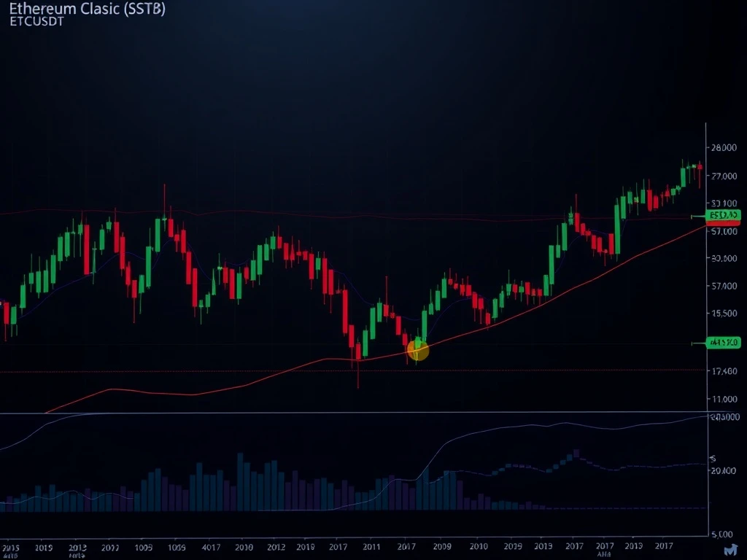Click the 15,500 price axis label
Image resolution: width=747 pixels, height=560 pixels.
[724, 314]
